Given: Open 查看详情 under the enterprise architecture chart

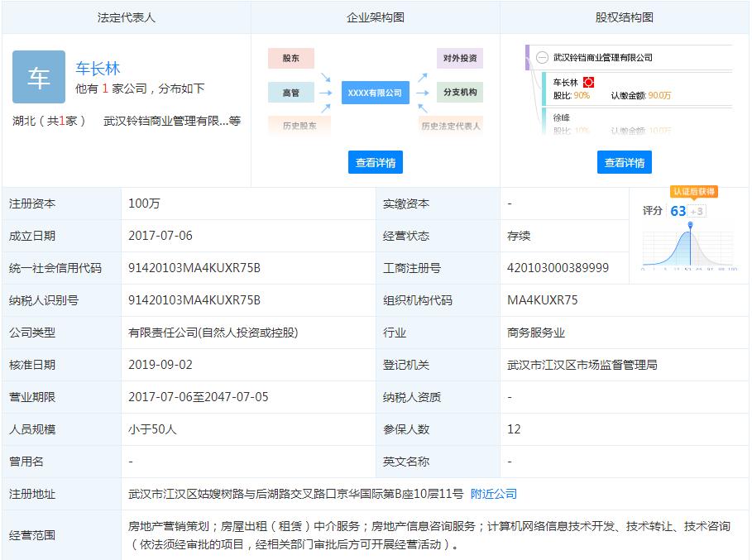Looking at the screenshot, I should pos(376,162).
